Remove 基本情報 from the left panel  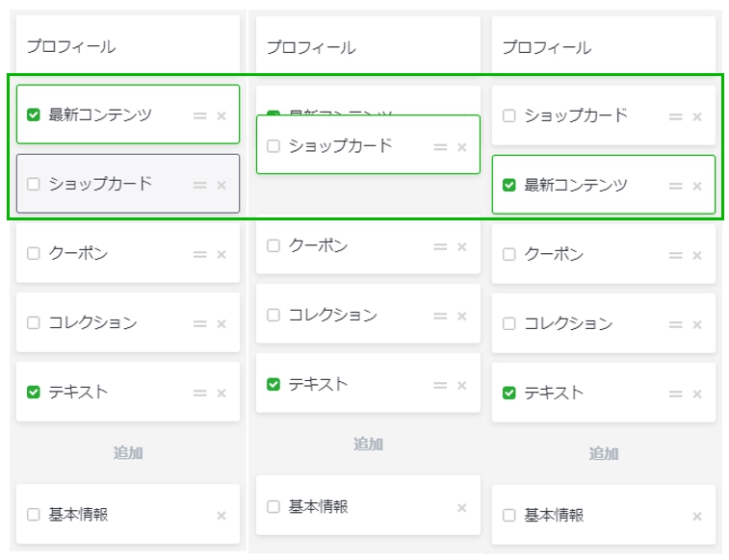[221, 516]
